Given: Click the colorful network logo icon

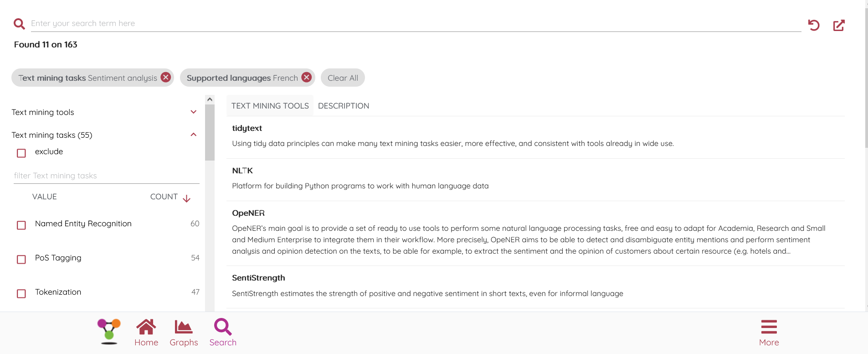Looking at the screenshot, I should coord(109,331).
